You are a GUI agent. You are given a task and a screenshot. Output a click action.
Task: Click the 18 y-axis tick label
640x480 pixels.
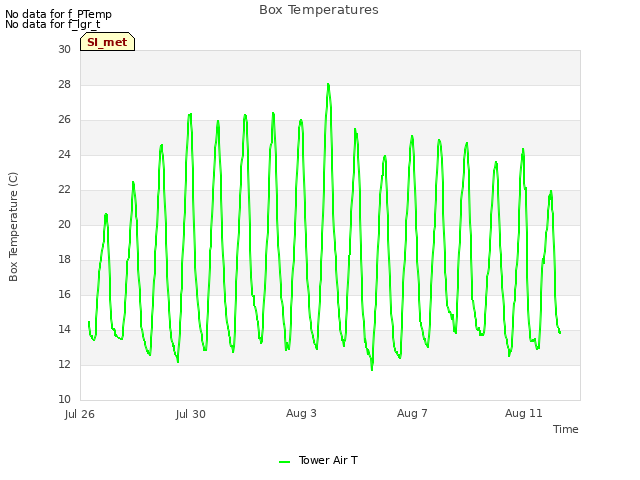click(x=64, y=260)
